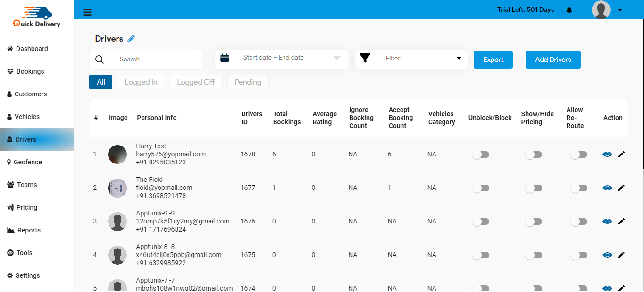Toggle Unblock/Block switch for Harry Test
This screenshot has width=644, height=292.
[x=481, y=154]
